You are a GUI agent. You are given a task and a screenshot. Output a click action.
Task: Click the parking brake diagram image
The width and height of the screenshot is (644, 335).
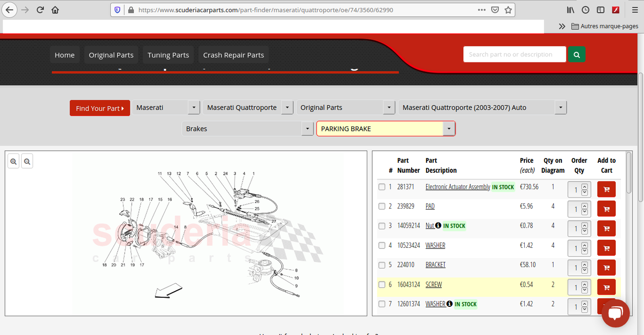click(x=208, y=234)
